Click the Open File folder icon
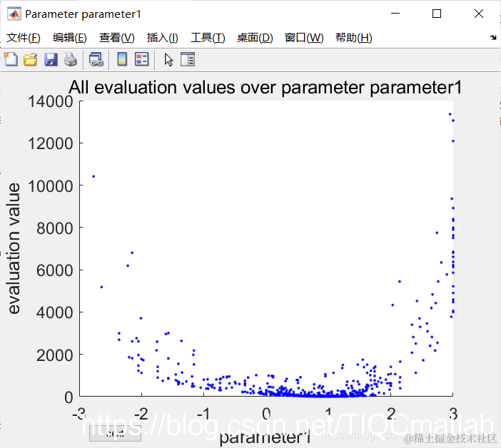 click(31, 60)
